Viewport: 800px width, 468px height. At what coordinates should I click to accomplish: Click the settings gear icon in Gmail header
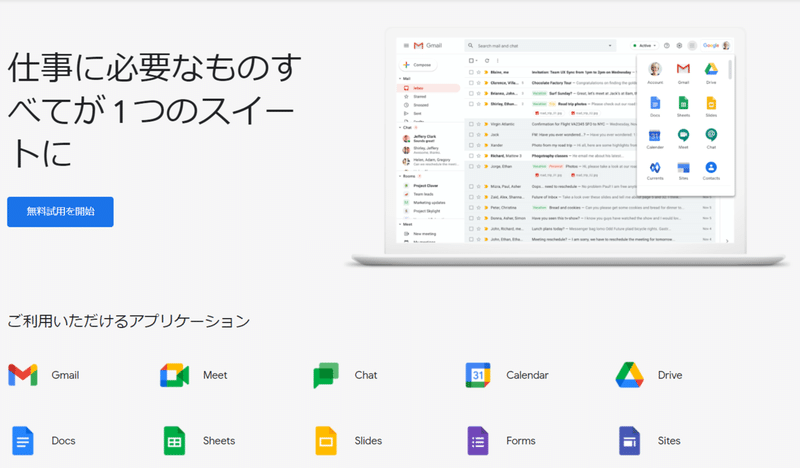pyautogui.click(x=679, y=45)
